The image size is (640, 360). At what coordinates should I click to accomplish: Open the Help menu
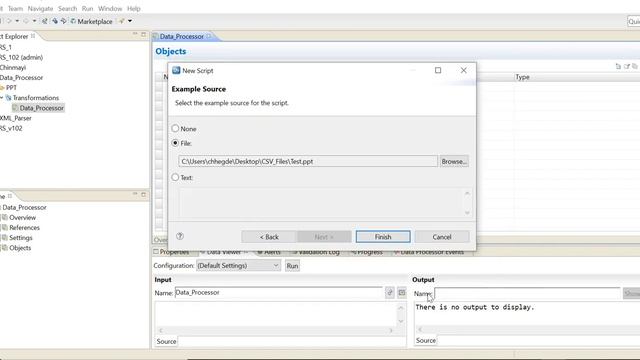tap(133, 8)
